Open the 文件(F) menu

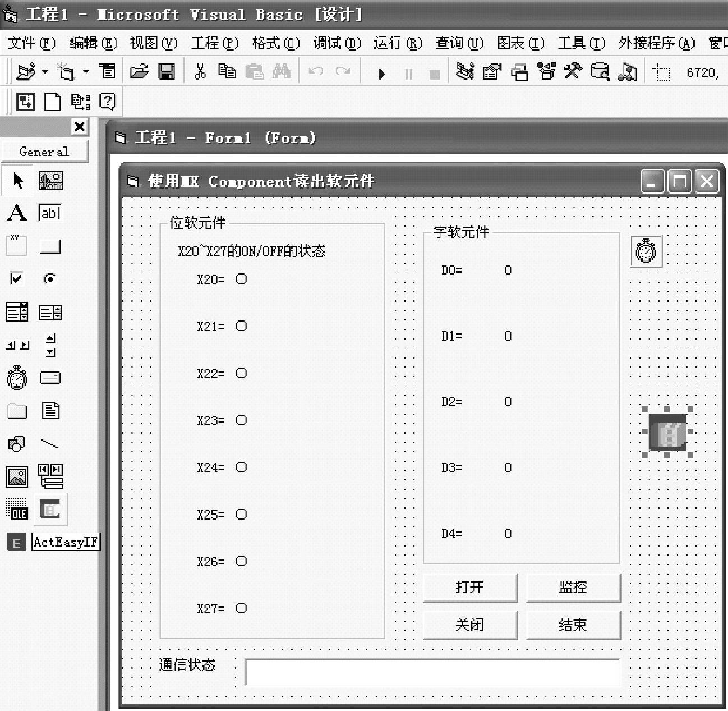click(x=31, y=43)
